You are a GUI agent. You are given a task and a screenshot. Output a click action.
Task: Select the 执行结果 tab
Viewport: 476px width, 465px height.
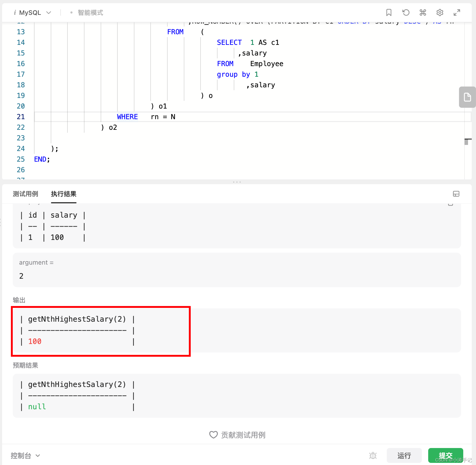[x=64, y=194]
